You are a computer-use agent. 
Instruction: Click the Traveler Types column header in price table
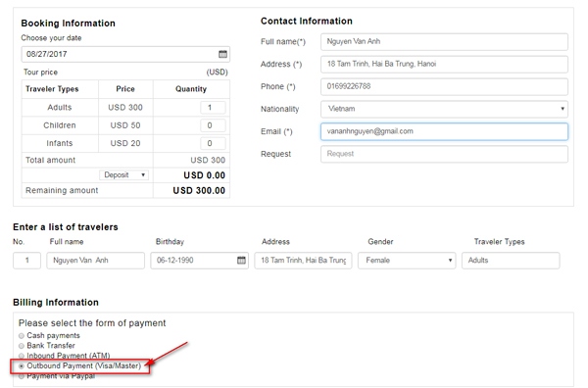pos(52,89)
